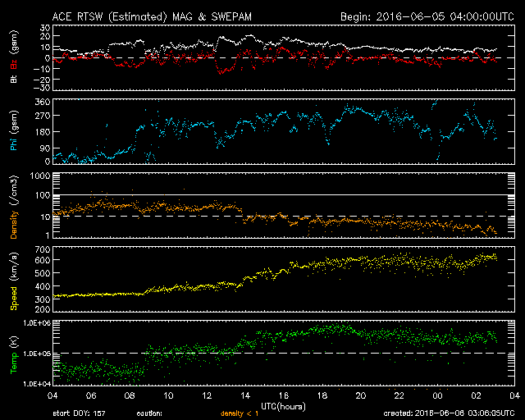Click the red 'Bz' axis label
The width and height of the screenshot is (525, 420).
coord(14,65)
